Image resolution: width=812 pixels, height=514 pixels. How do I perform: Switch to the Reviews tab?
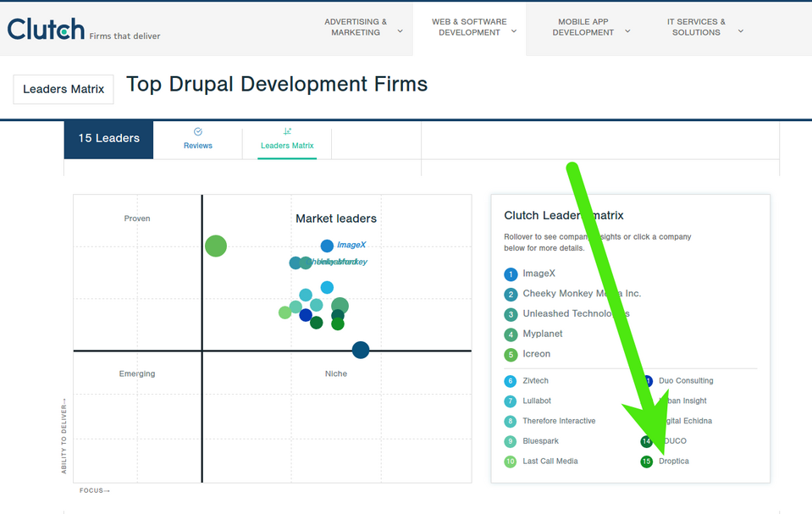pyautogui.click(x=198, y=140)
